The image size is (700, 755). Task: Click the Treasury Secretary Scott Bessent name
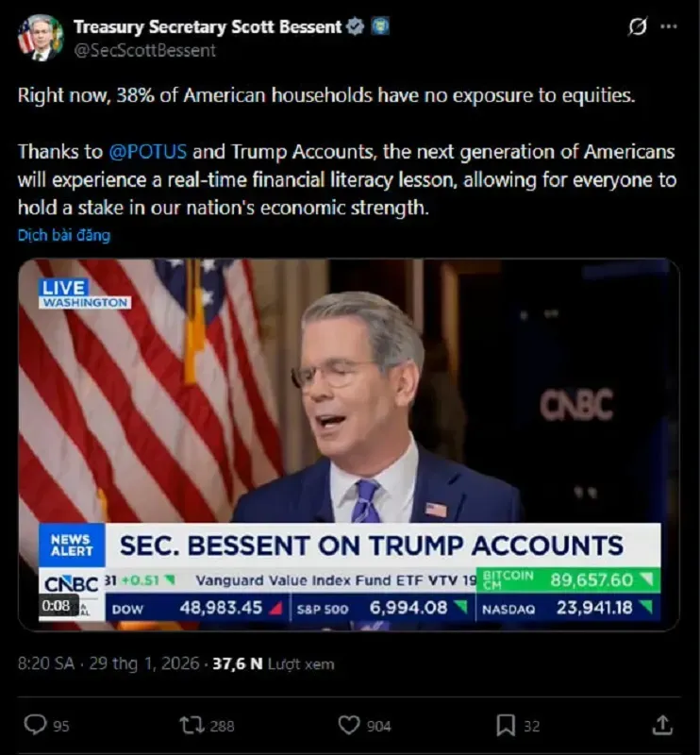(x=207, y=26)
